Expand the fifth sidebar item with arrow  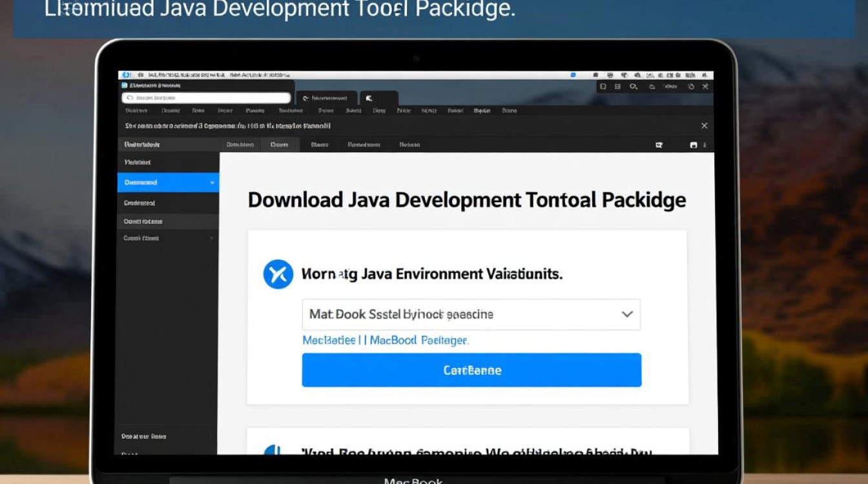pyautogui.click(x=211, y=238)
